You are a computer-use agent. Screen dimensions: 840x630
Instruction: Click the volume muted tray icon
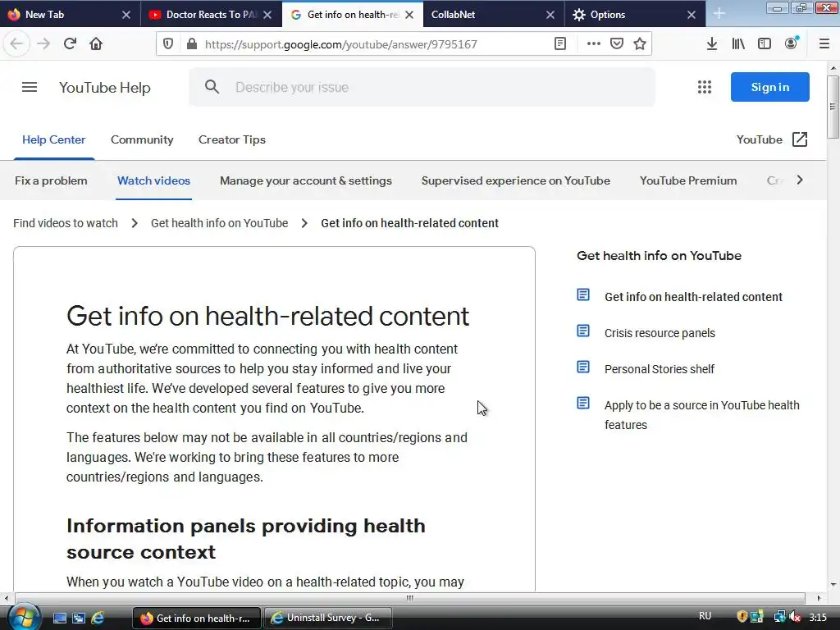(x=796, y=617)
